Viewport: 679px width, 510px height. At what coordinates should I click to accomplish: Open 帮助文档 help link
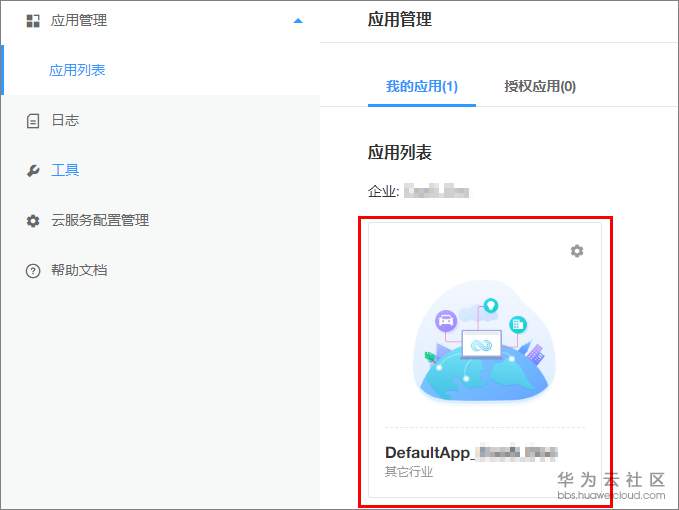click(x=79, y=271)
